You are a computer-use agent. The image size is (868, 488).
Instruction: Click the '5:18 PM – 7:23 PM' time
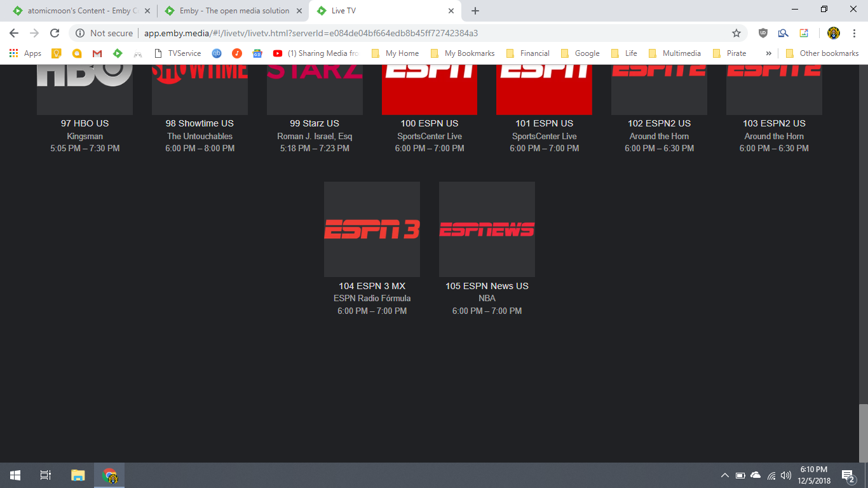[315, 148]
